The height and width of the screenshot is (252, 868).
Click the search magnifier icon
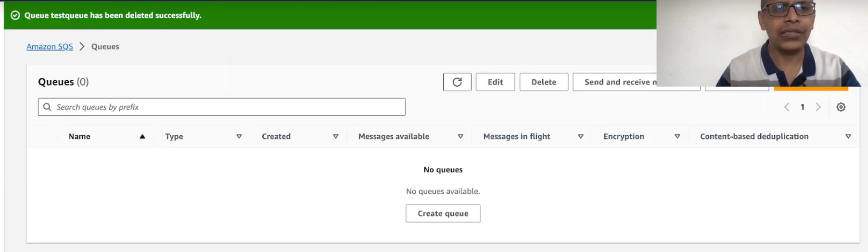pos(47,107)
